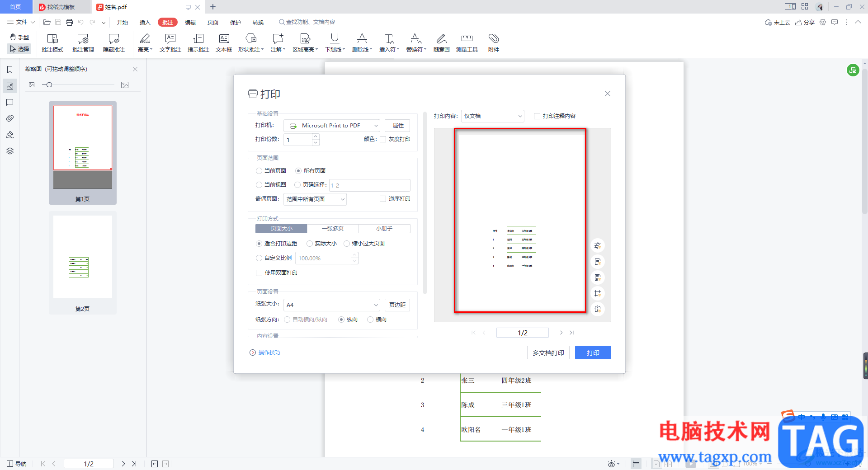Viewport: 868px width, 470px height.
Task: Select current view radio (当前视图)
Action: coord(259,185)
